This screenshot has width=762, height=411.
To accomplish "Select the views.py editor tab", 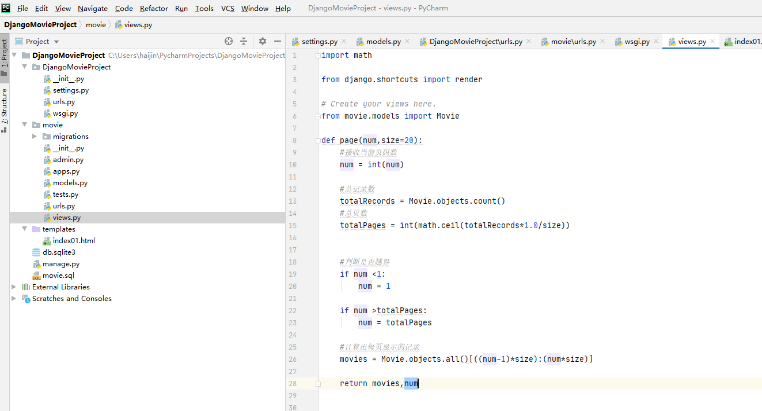I will coord(692,42).
